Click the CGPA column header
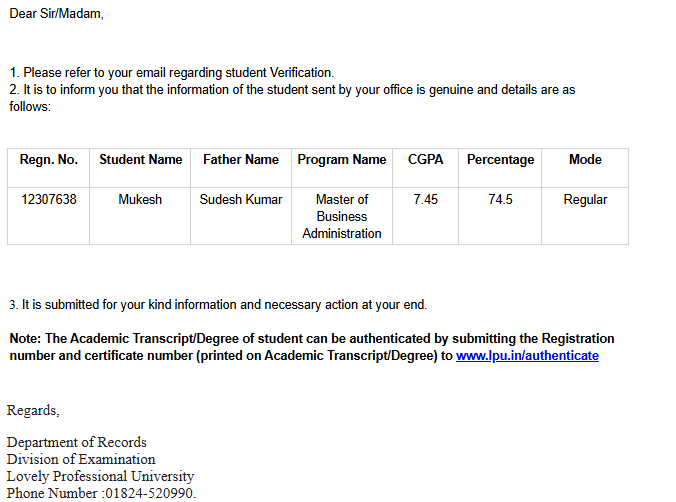This screenshot has height=502, width=676. (x=426, y=159)
